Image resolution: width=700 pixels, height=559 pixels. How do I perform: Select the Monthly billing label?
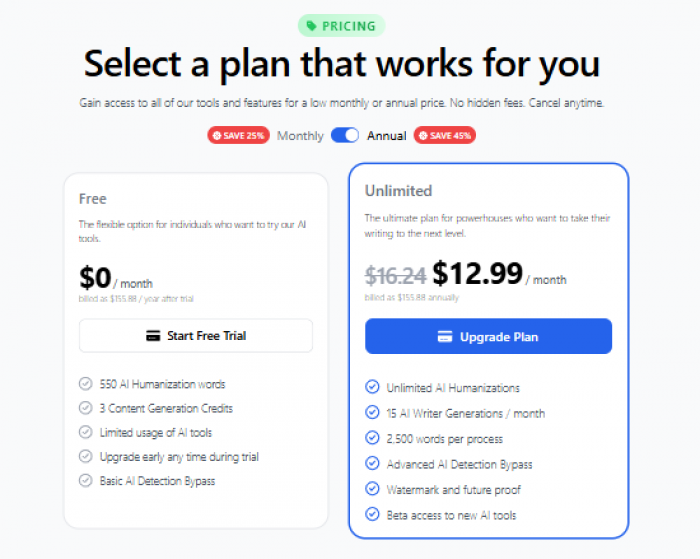click(x=300, y=136)
